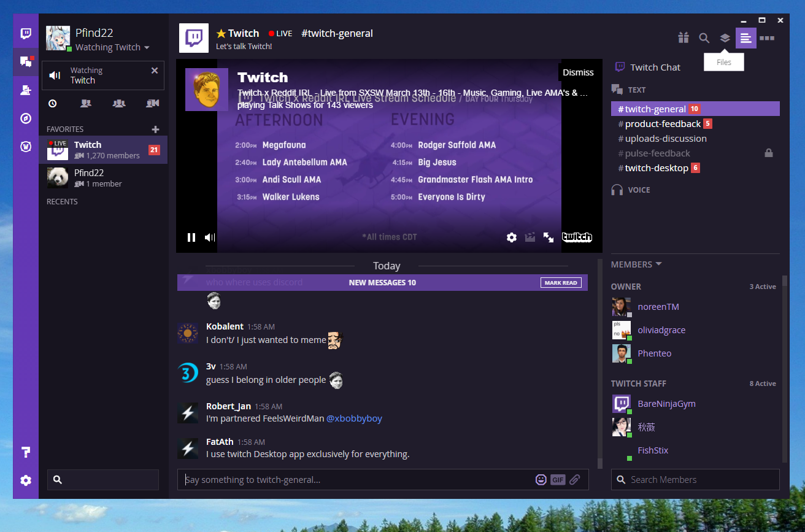805x532 pixels.
Task: Open channel search via magnifying glass icon
Action: point(704,37)
